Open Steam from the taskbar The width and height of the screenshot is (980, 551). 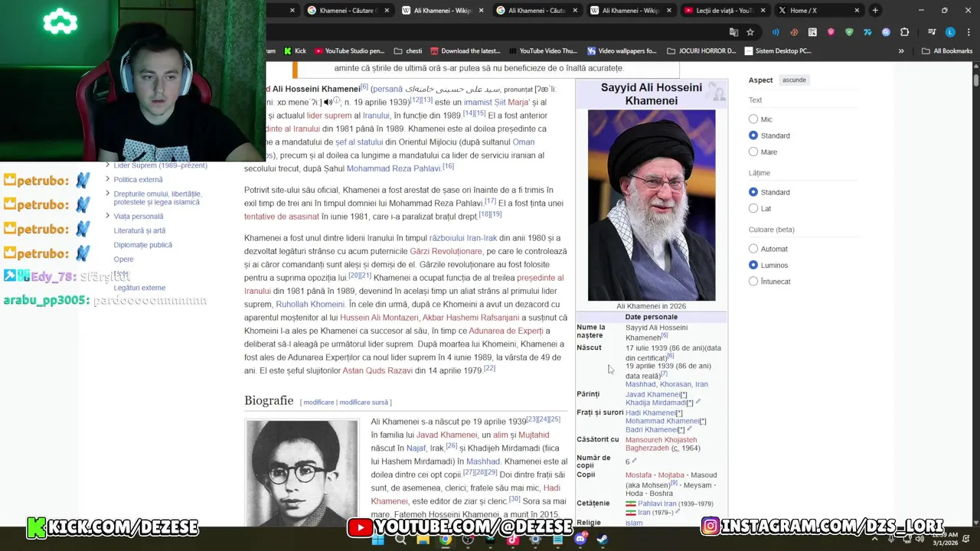tap(603, 539)
